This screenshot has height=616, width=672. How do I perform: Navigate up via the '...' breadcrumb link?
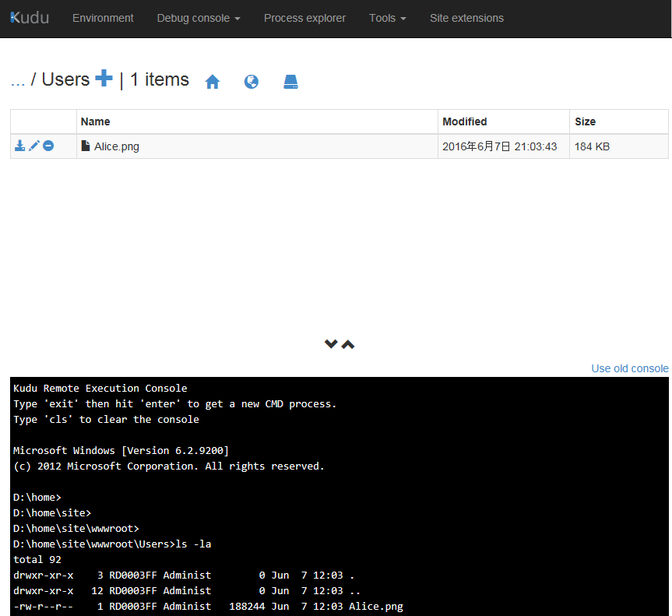(18, 80)
